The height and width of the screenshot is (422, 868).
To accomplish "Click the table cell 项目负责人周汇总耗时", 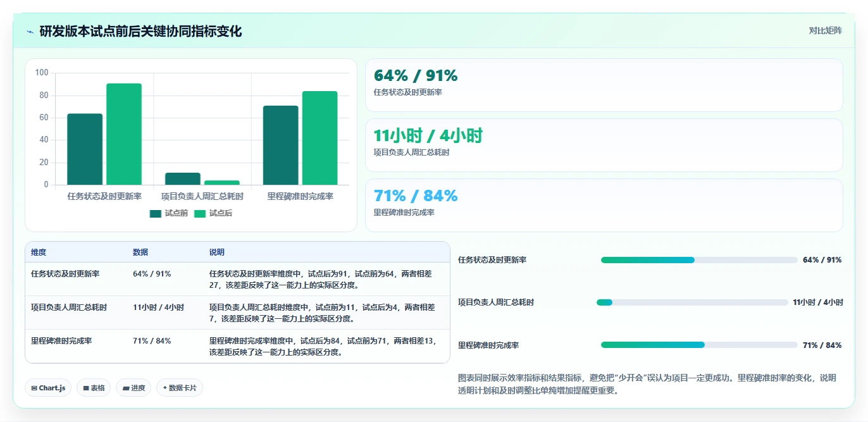I will click(x=69, y=307).
